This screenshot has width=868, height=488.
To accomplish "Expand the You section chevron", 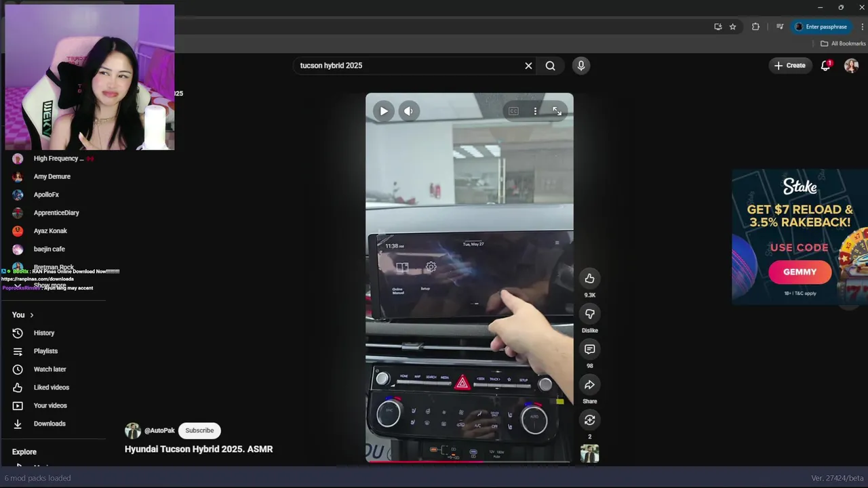I will click(31, 315).
